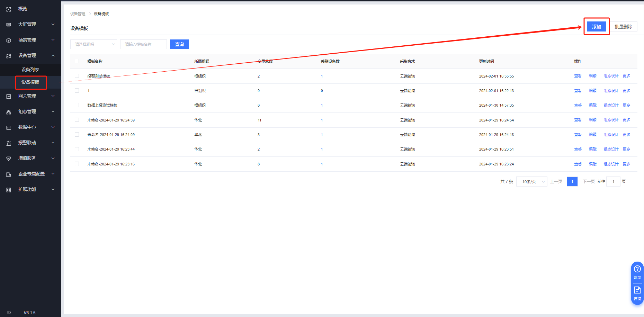Open 设备列表 in the sidebar submenu
The height and width of the screenshot is (317, 644).
pos(30,70)
